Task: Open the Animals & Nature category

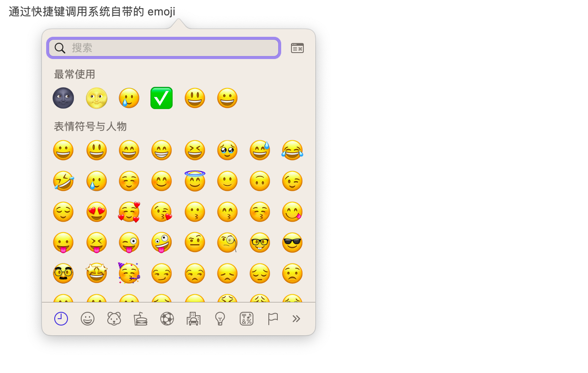Action: pos(114,319)
